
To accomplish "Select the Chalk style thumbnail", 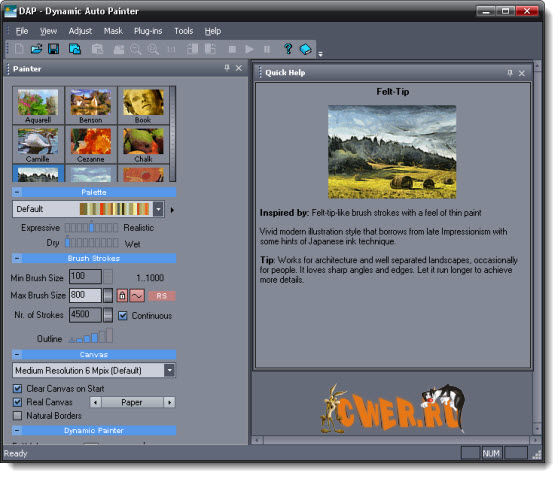I will click(143, 144).
